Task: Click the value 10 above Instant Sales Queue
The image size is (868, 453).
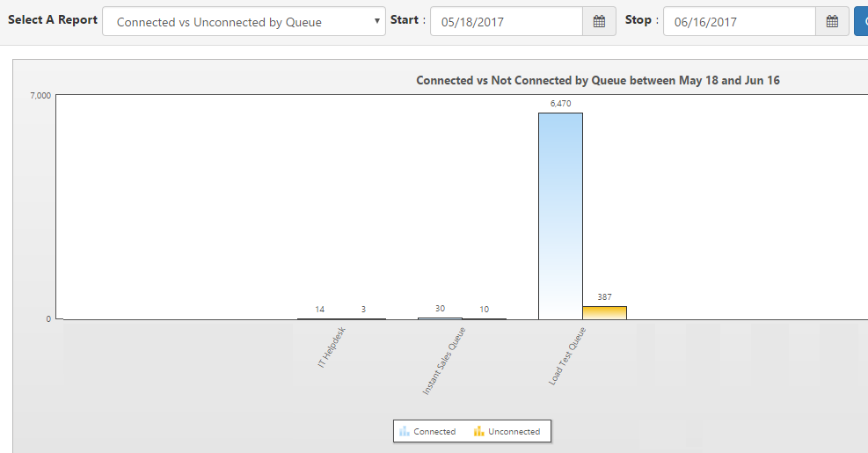Action: tap(485, 309)
